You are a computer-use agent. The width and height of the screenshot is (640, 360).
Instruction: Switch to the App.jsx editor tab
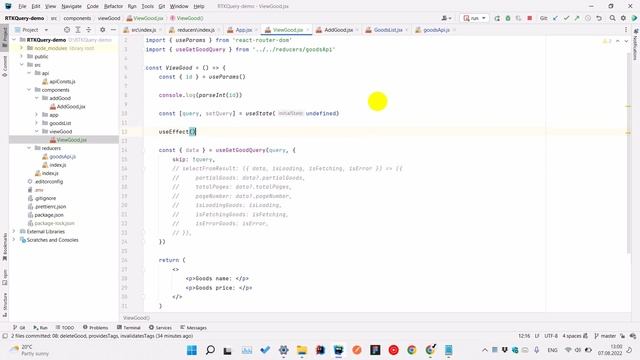[244, 30]
